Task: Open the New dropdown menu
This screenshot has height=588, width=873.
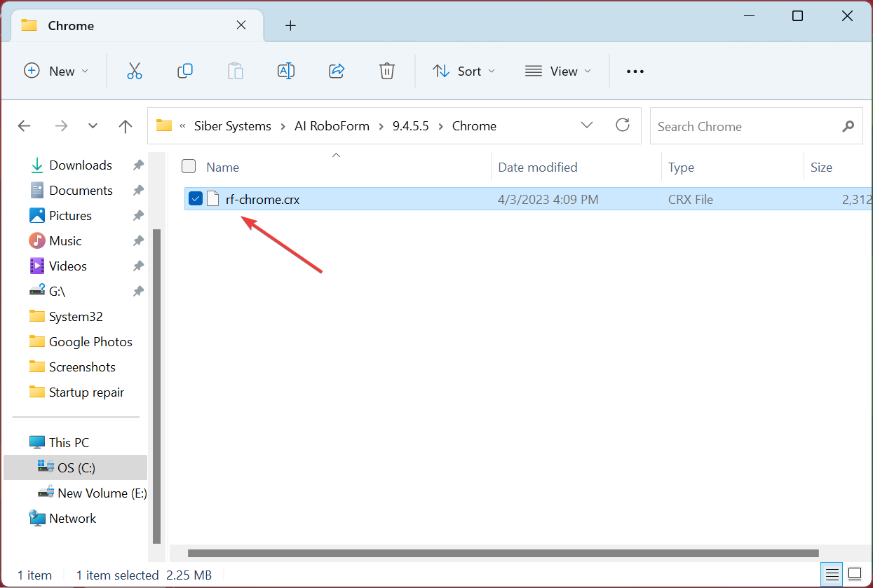Action: 56,71
